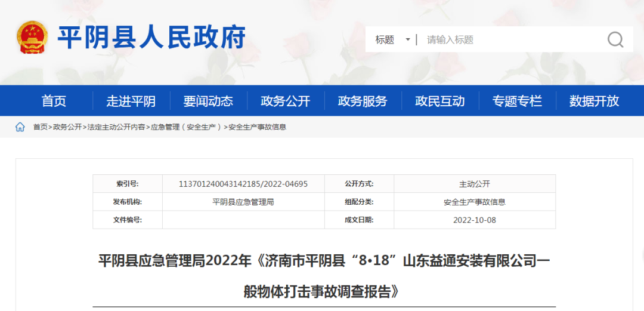Click the 公开方式 label cell
The image size is (644, 311).
click(360, 184)
